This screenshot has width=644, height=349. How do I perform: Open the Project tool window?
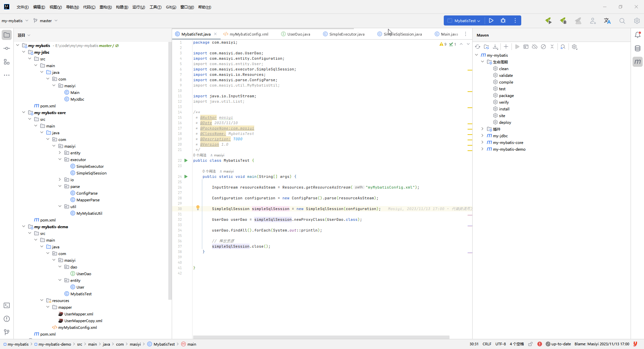[7, 35]
